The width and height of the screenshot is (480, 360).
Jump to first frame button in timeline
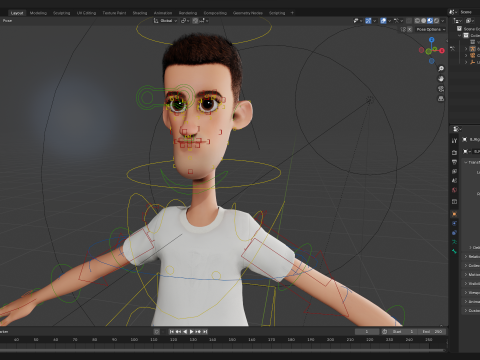[x=172, y=332]
